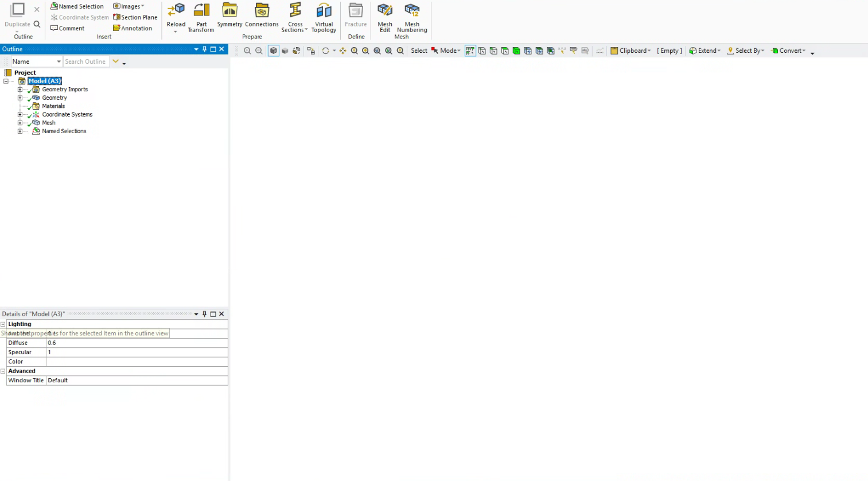The height and width of the screenshot is (481, 868).
Task: Open the Name filter dropdown
Action: (59, 61)
